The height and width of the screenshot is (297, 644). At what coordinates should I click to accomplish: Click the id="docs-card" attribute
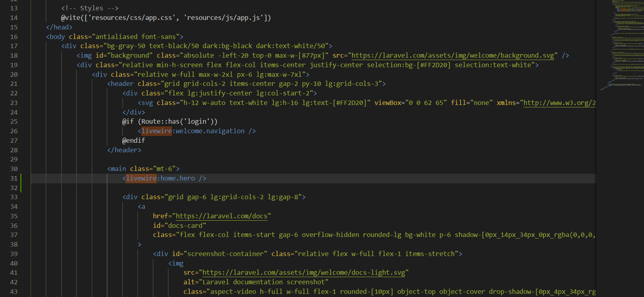tap(179, 226)
